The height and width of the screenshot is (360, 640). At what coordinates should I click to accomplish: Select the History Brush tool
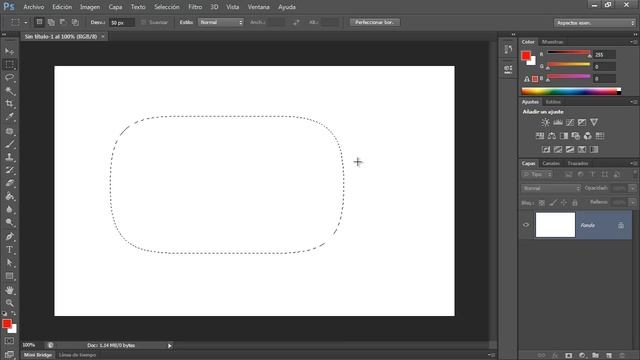tap(9, 170)
